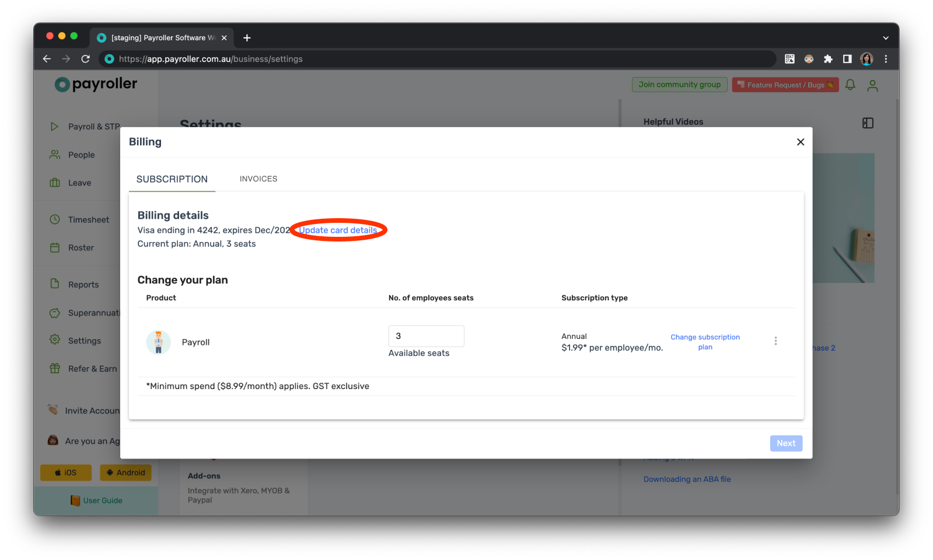Click the Join community group button
This screenshot has height=560, width=933.
679,85
